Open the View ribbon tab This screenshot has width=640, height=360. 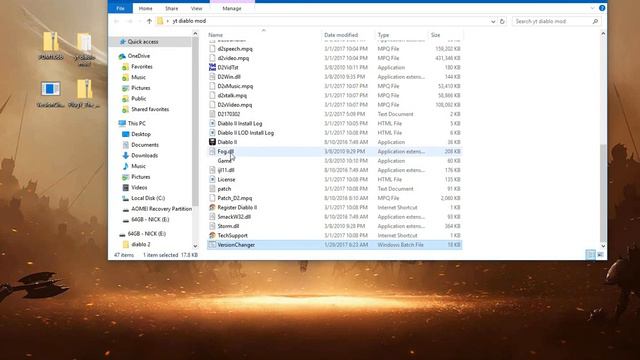196,8
